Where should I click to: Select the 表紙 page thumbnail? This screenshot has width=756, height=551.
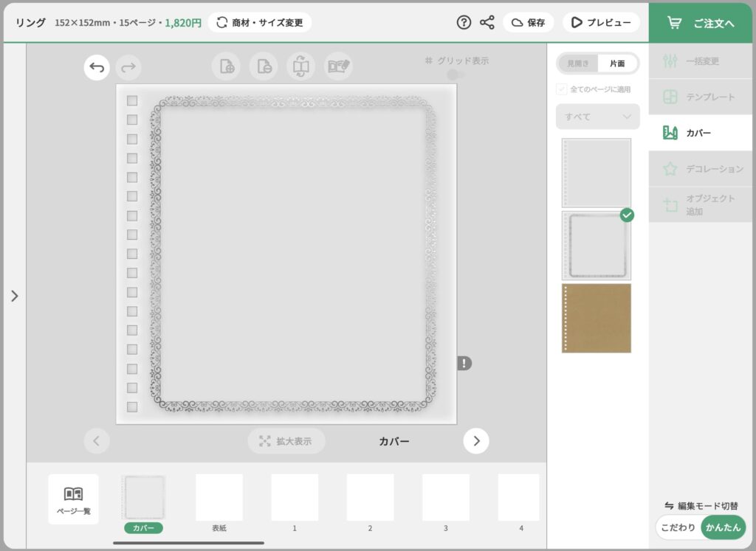[x=219, y=498]
